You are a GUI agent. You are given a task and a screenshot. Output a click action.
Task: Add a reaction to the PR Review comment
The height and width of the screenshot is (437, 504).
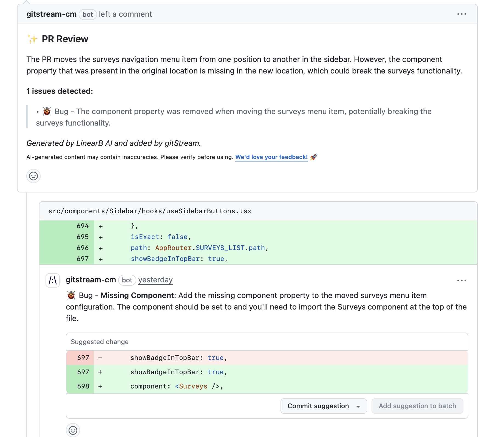tap(33, 176)
